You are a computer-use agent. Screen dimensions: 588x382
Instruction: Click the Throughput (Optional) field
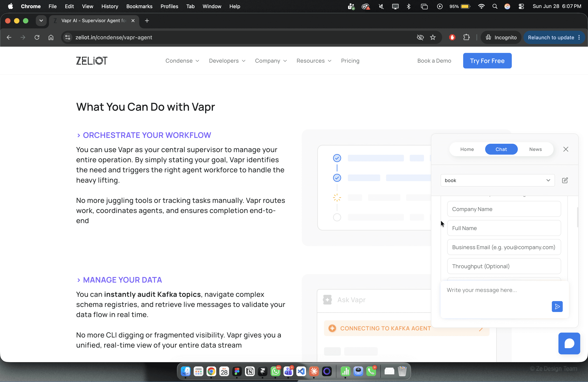point(504,266)
